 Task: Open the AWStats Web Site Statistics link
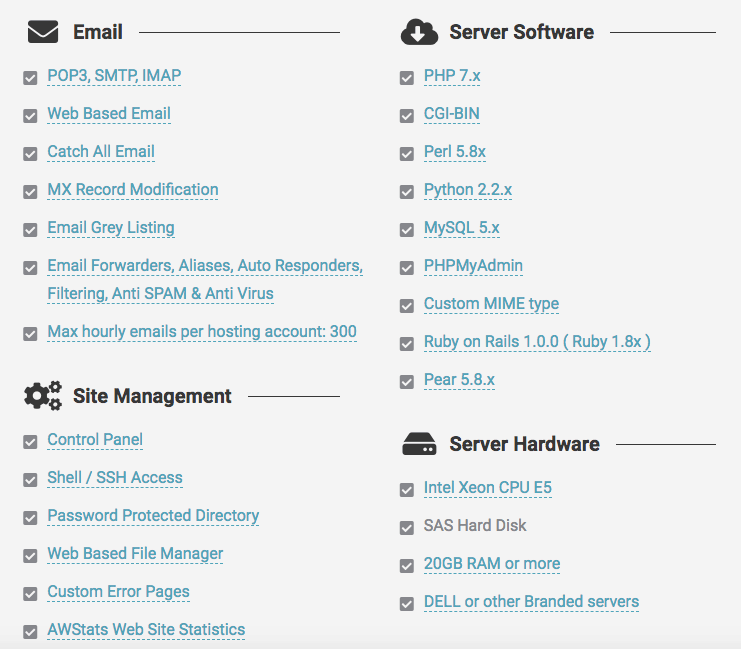coord(146,630)
